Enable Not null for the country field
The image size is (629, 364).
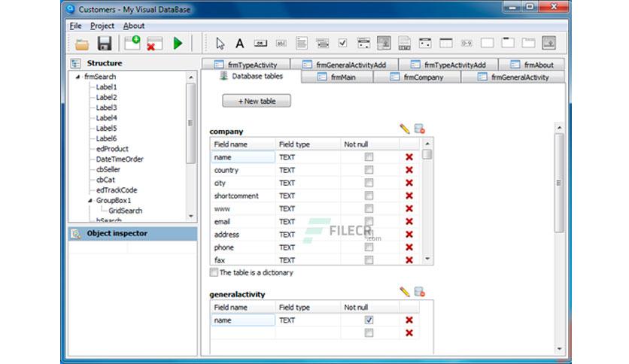point(369,169)
